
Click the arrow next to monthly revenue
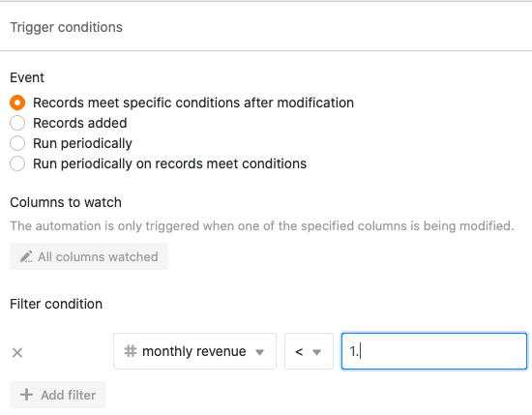(x=260, y=352)
